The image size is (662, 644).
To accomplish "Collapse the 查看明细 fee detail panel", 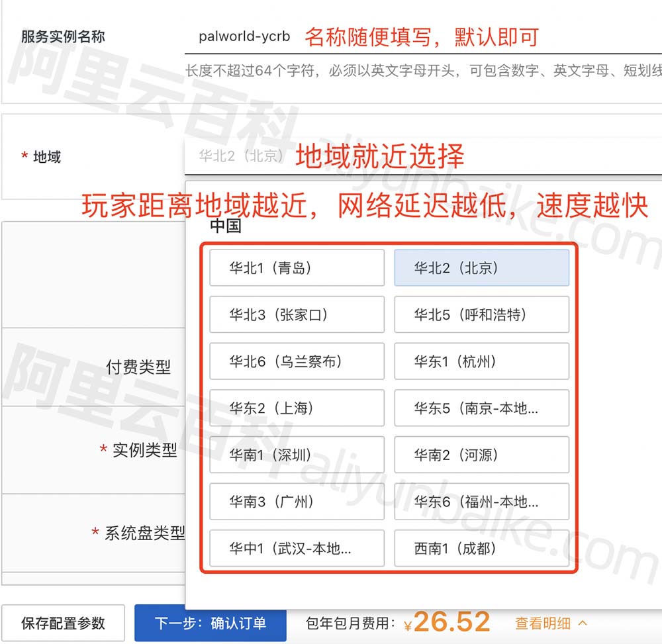I will click(x=584, y=621).
